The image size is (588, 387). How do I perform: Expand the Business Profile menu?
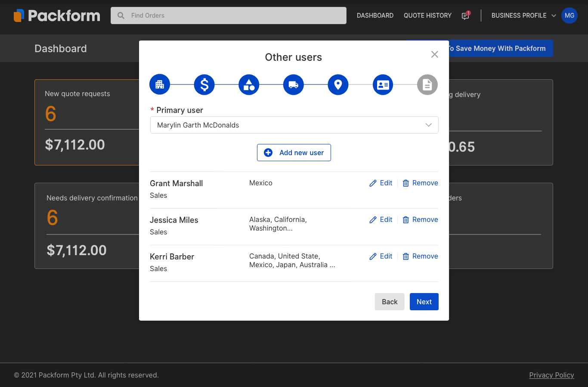point(523,16)
